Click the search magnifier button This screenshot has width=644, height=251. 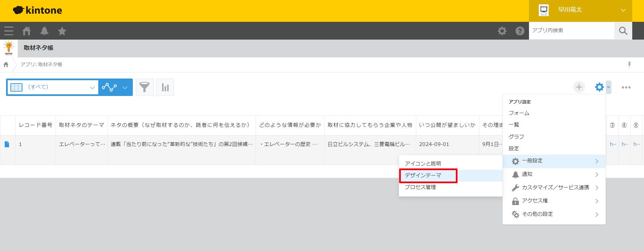click(623, 31)
